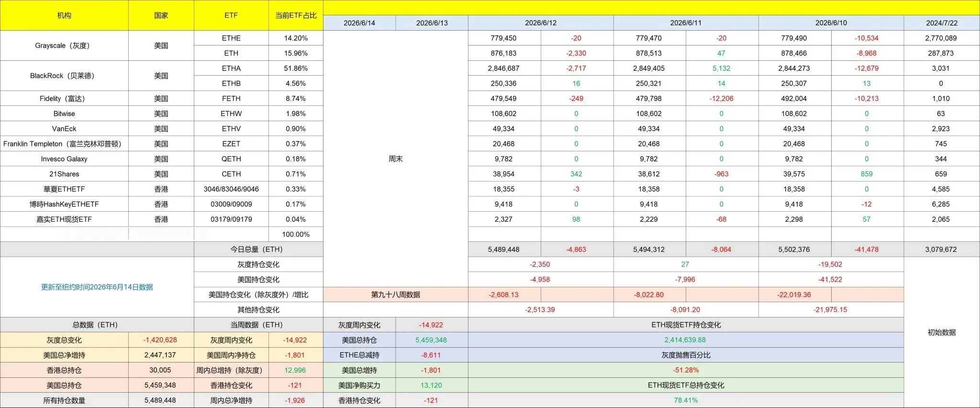980x408 pixels.
Task: Click the 2026/6/12 date header
Action: pos(541,23)
